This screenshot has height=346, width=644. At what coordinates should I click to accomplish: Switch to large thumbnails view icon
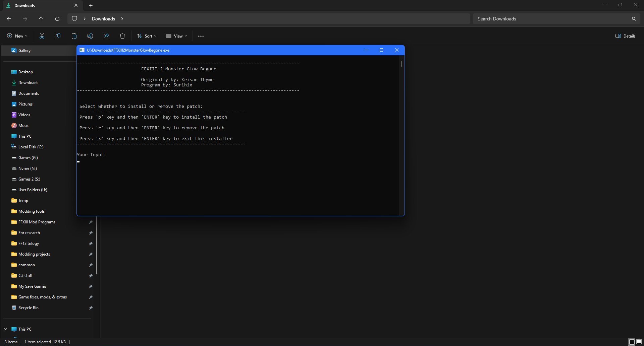[639, 342]
